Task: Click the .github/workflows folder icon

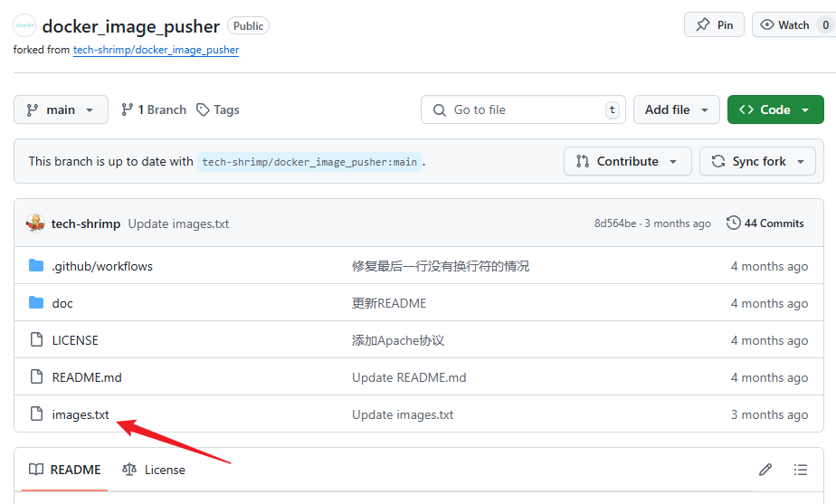Action: pyautogui.click(x=36, y=266)
